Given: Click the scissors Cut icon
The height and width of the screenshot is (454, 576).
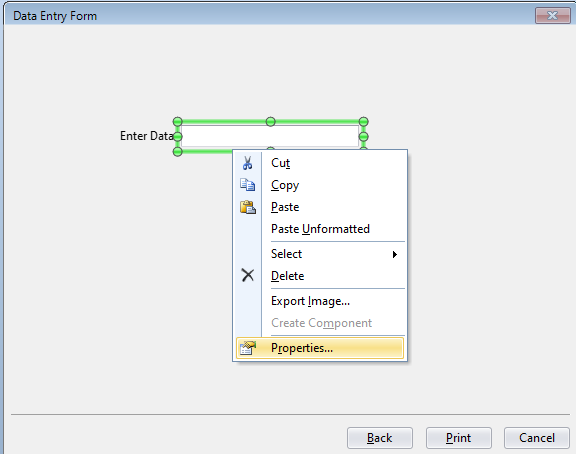Looking at the screenshot, I should tap(247, 163).
